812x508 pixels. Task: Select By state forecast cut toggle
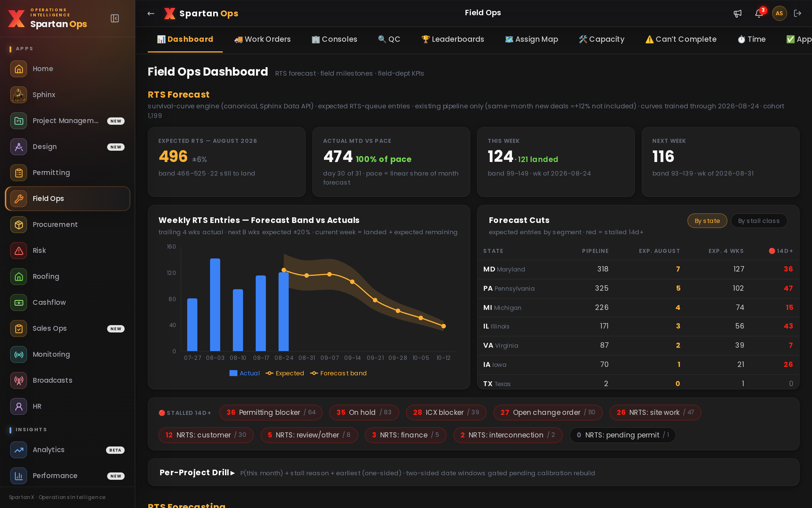point(707,221)
